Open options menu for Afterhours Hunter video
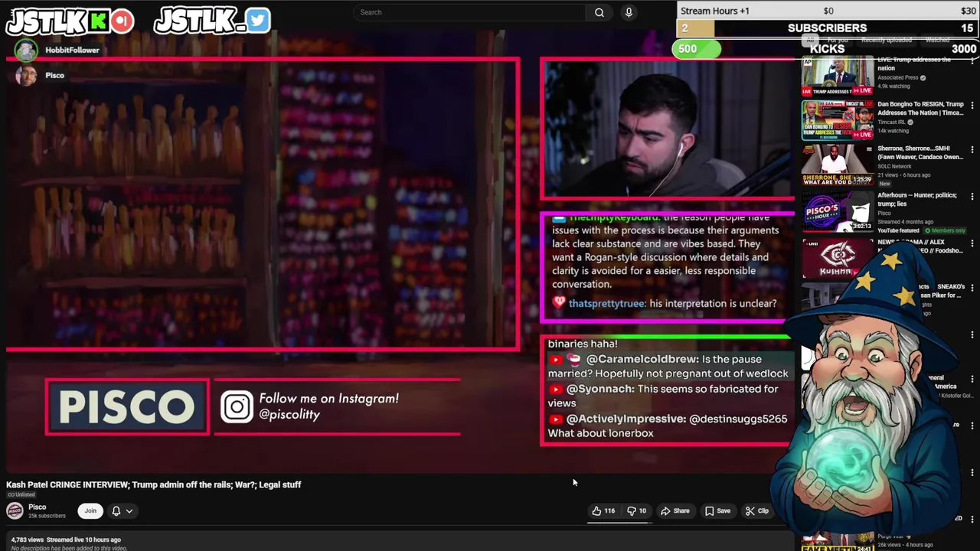The height and width of the screenshot is (551, 980). 972,197
